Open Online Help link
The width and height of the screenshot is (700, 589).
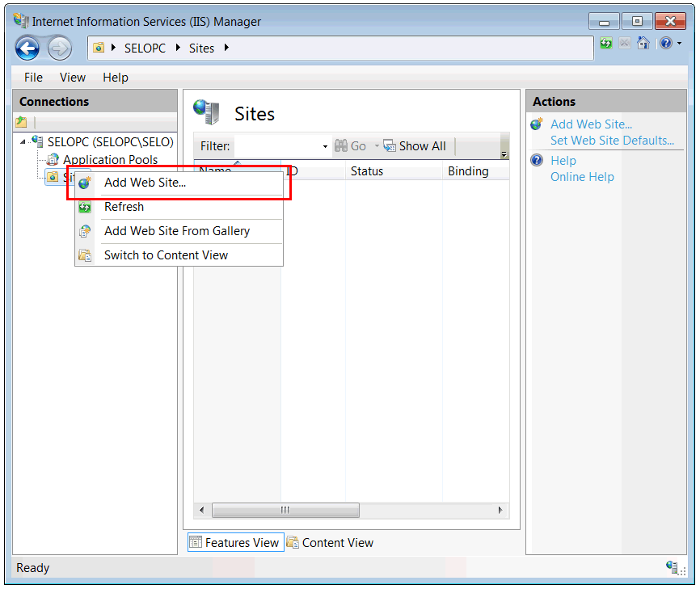(x=582, y=177)
